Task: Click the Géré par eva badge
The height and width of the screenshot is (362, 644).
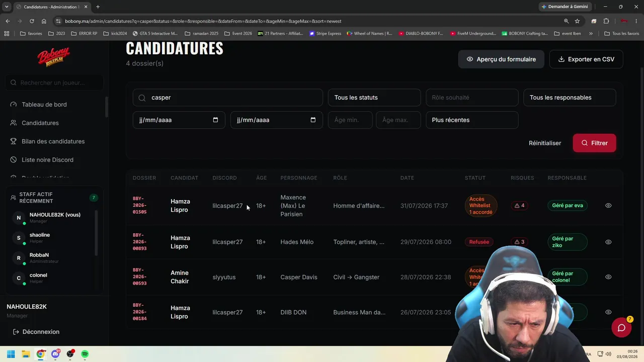Action: coord(568,206)
